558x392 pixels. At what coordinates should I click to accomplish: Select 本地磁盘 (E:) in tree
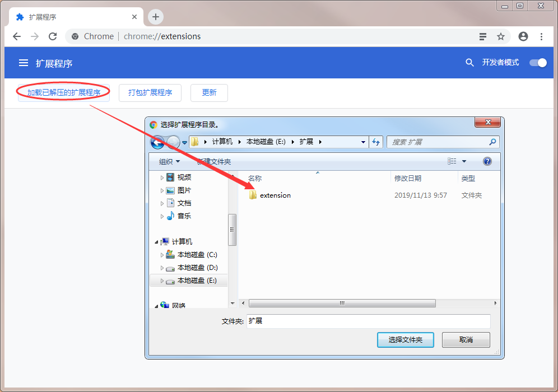click(x=197, y=281)
